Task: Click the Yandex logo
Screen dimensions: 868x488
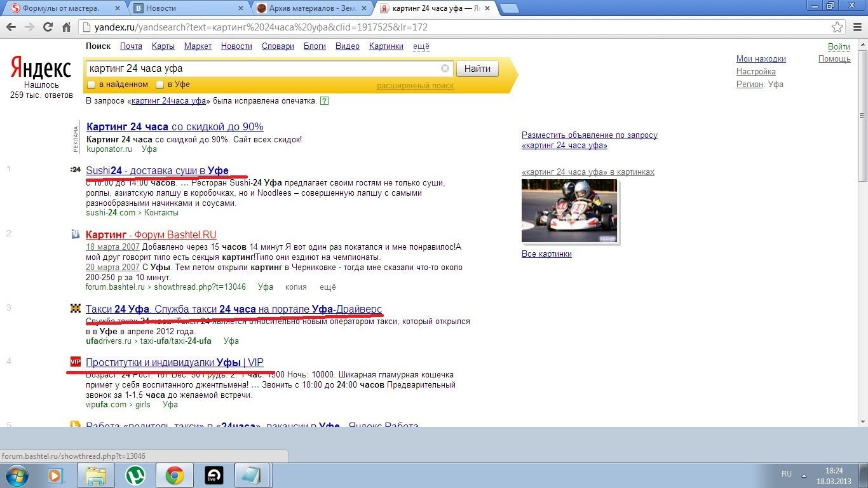Action: 41,68
